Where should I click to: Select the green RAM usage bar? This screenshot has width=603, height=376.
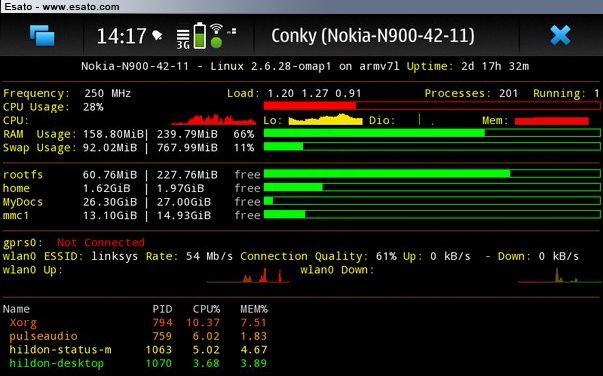pyautogui.click(x=432, y=133)
